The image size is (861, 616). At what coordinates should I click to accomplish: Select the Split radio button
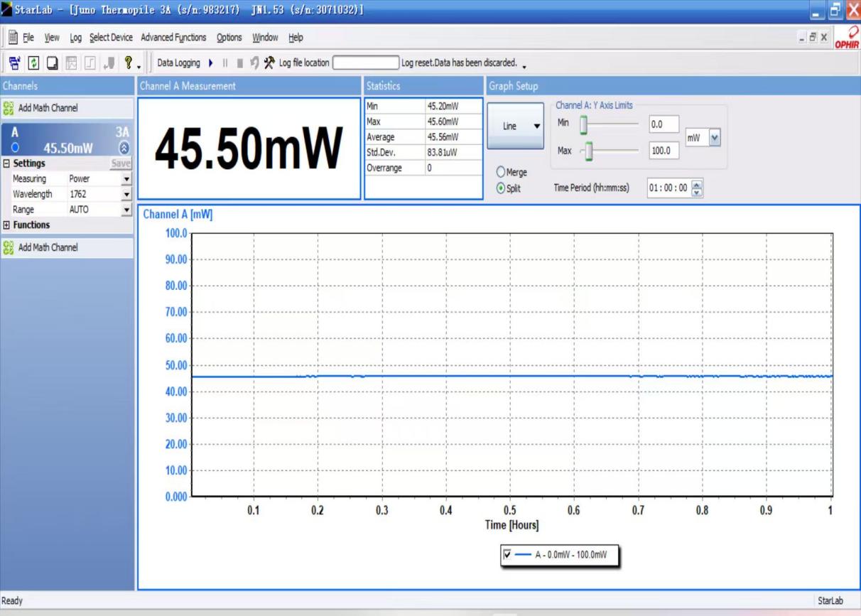point(502,188)
